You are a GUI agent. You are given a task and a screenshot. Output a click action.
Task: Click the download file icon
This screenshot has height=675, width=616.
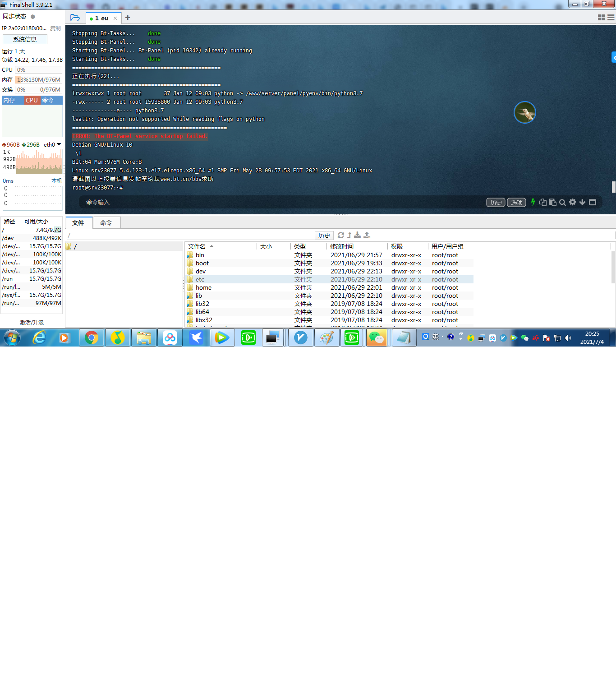tap(358, 235)
